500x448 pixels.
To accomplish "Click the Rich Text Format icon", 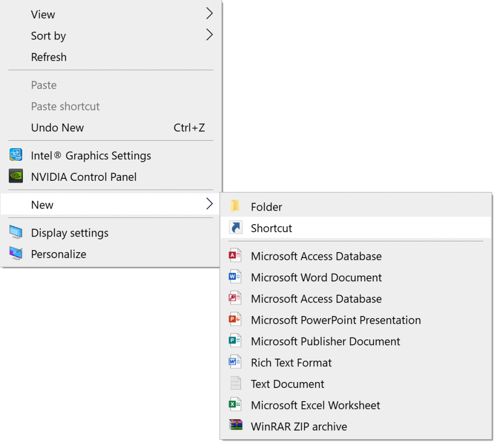I will (235, 362).
